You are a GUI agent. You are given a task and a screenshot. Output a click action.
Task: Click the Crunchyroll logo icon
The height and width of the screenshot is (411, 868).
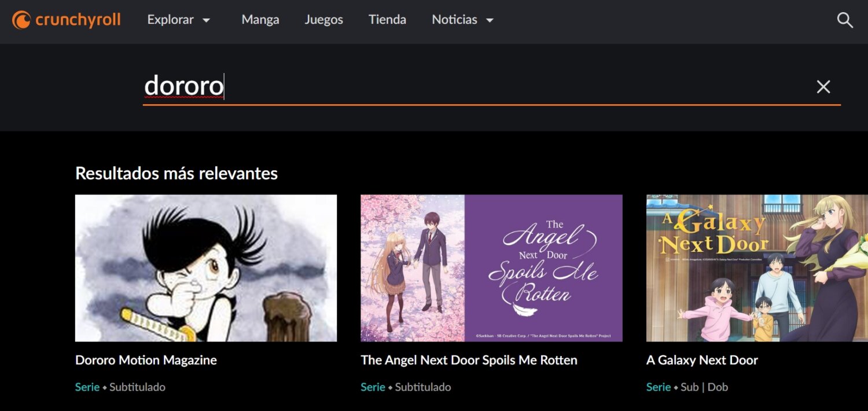[21, 20]
